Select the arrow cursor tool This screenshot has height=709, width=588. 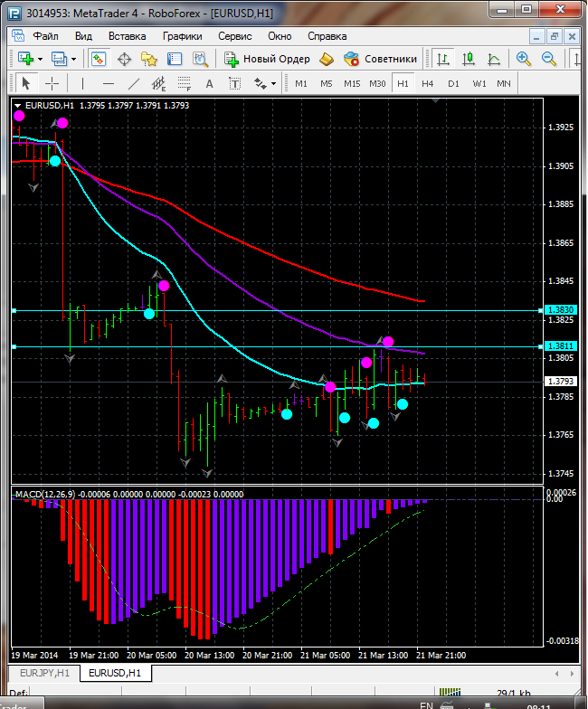(x=25, y=83)
